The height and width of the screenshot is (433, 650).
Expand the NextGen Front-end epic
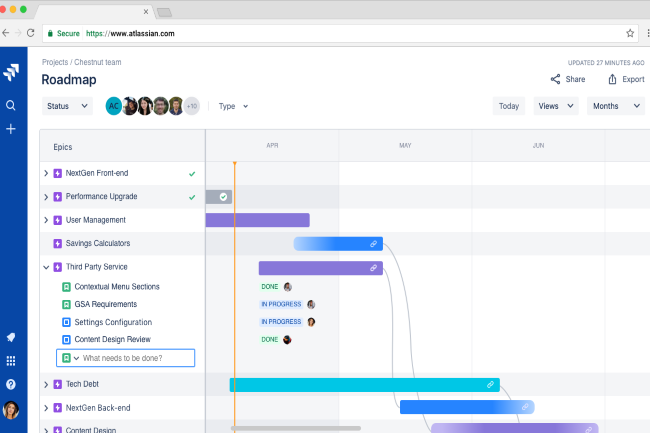tap(46, 173)
